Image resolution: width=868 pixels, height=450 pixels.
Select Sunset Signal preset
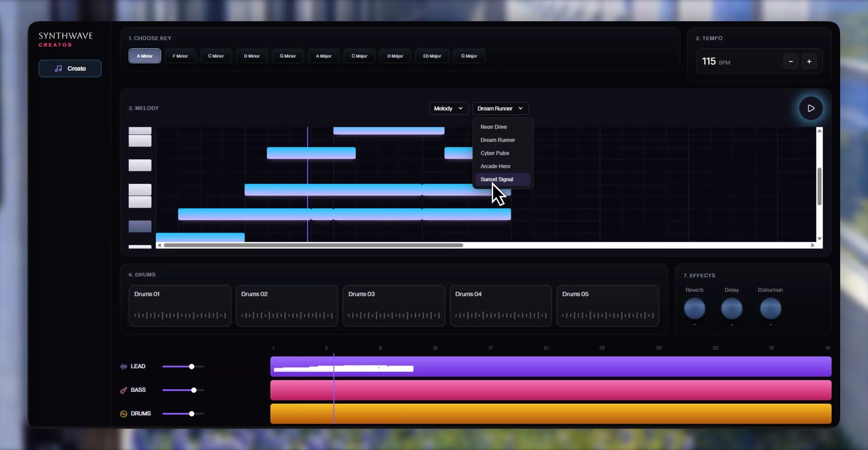pos(502,179)
